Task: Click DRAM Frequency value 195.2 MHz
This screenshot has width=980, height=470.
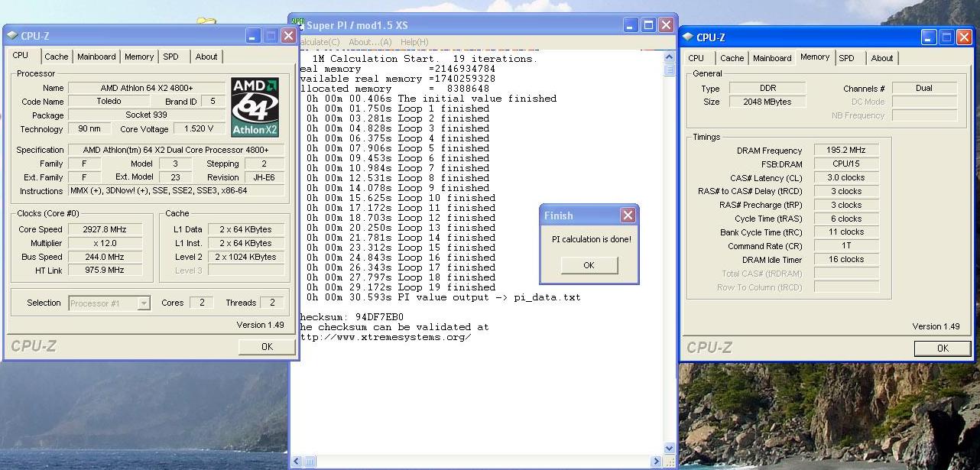Action: 846,151
